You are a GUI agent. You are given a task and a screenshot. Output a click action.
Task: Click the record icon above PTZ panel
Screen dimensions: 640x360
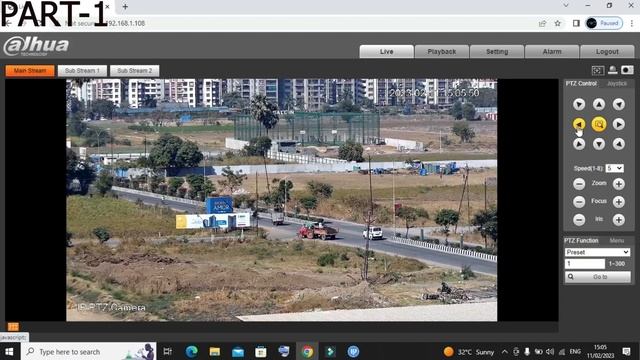click(627, 70)
